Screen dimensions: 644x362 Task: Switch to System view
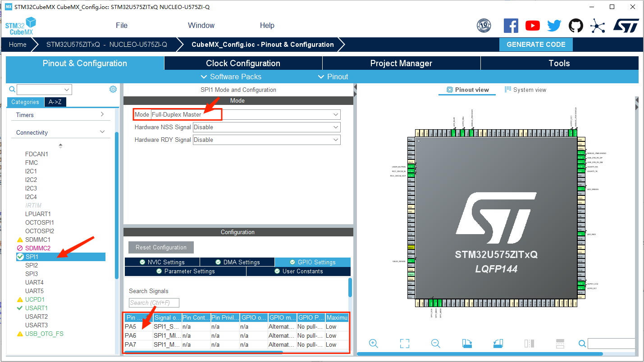(x=525, y=90)
